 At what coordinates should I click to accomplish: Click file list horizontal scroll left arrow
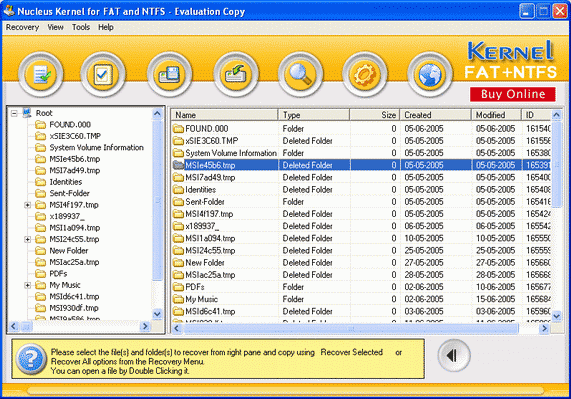pyautogui.click(x=177, y=329)
